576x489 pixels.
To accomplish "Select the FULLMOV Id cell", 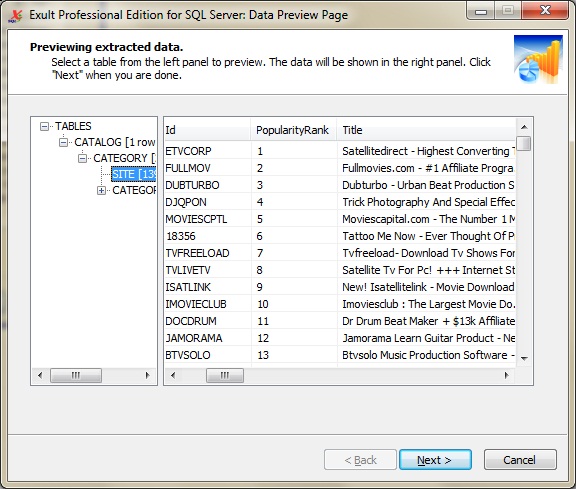I will click(x=208, y=168).
